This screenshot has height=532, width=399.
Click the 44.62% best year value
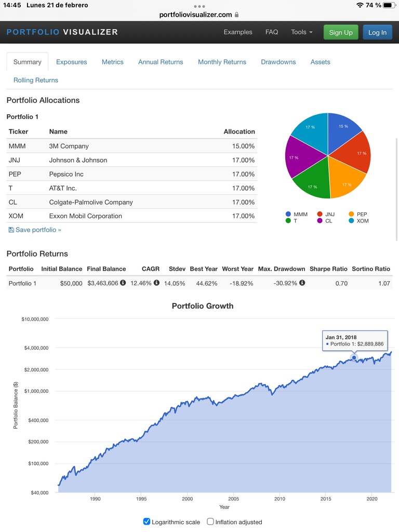207,283
